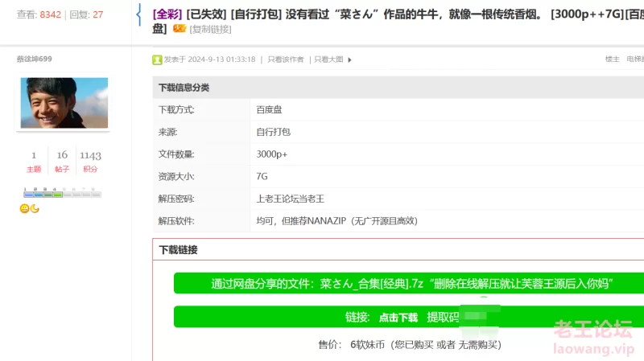Open the 主题 count of the author
Viewport: 644px width, 361px height.
34,162
